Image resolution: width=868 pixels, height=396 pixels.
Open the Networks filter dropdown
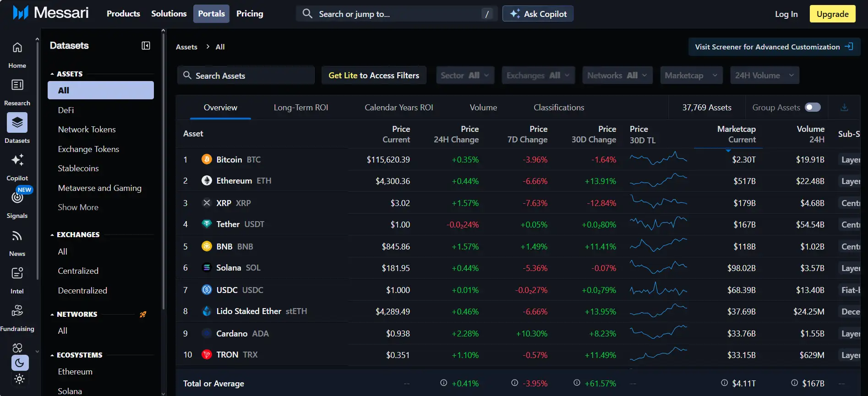pyautogui.click(x=617, y=76)
